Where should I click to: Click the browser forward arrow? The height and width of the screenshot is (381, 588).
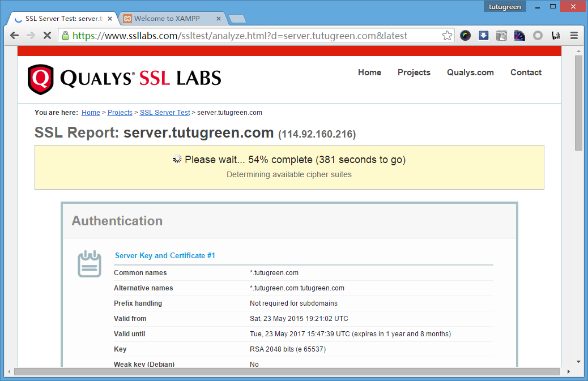coord(31,36)
